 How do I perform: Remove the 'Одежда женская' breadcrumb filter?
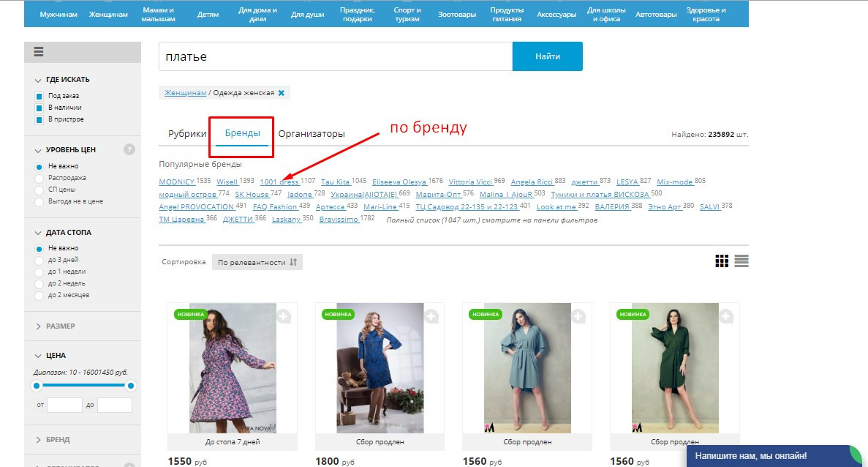[282, 93]
